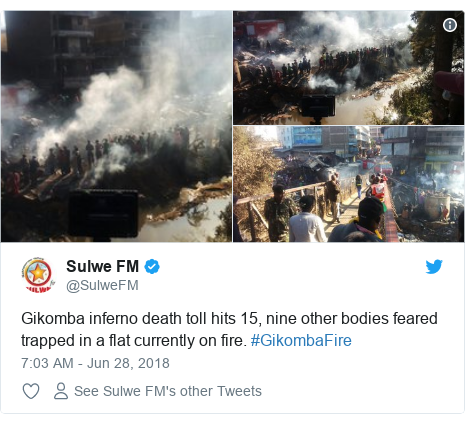Follow the #GikombaFire hashtag
This screenshot has width=465, height=424.
pos(301,341)
